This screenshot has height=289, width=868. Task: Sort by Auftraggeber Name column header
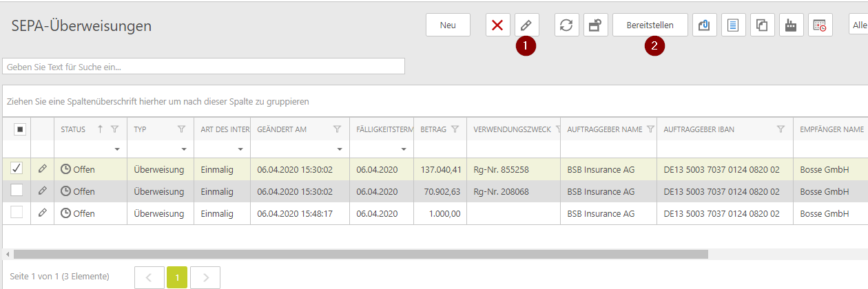[x=604, y=129]
